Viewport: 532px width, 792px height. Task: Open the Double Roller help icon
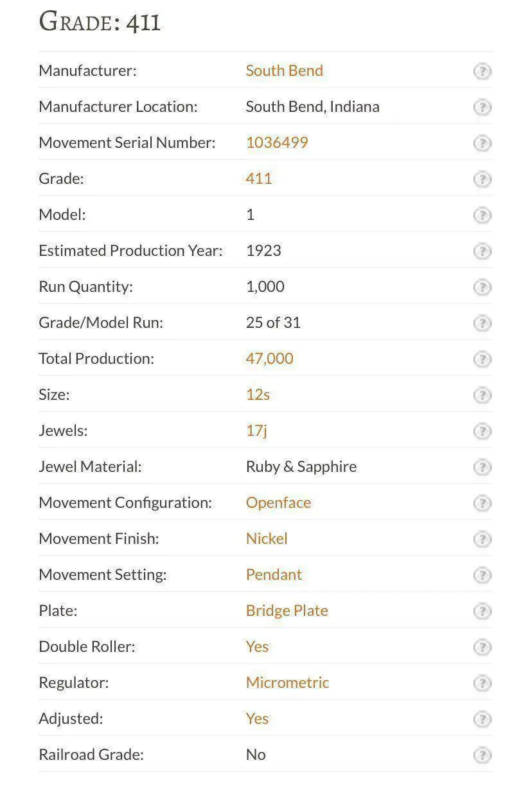point(482,647)
